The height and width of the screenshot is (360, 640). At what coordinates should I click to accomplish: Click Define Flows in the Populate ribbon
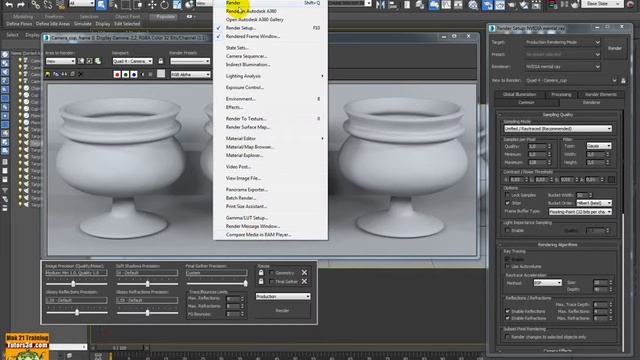coord(19,24)
